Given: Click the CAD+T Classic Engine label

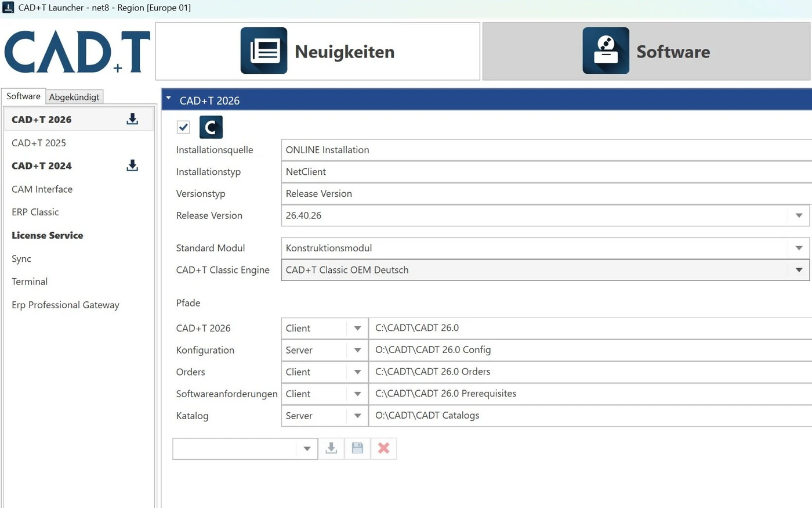Looking at the screenshot, I should (223, 270).
